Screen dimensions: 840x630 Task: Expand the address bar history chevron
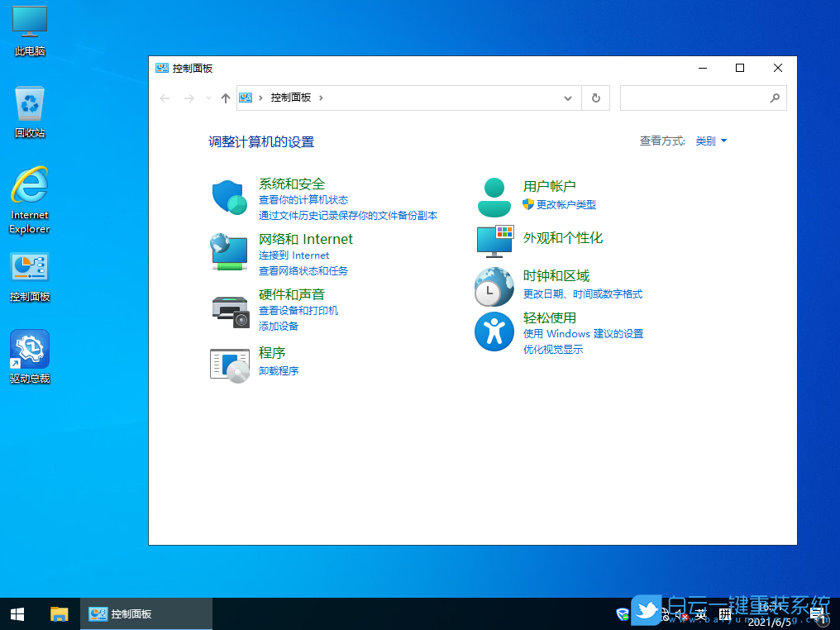coord(568,98)
